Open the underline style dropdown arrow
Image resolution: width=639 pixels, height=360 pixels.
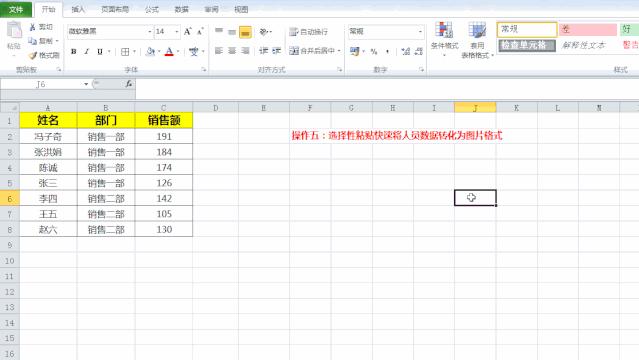[109, 51]
